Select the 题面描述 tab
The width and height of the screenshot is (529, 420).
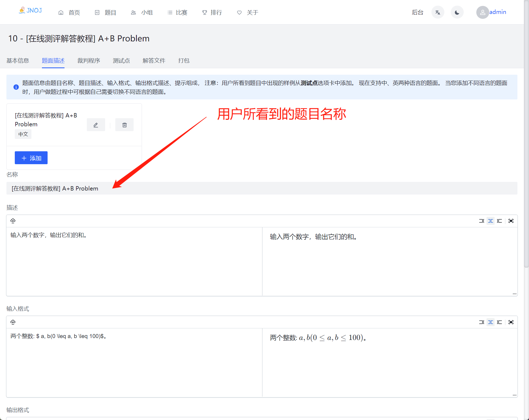53,61
